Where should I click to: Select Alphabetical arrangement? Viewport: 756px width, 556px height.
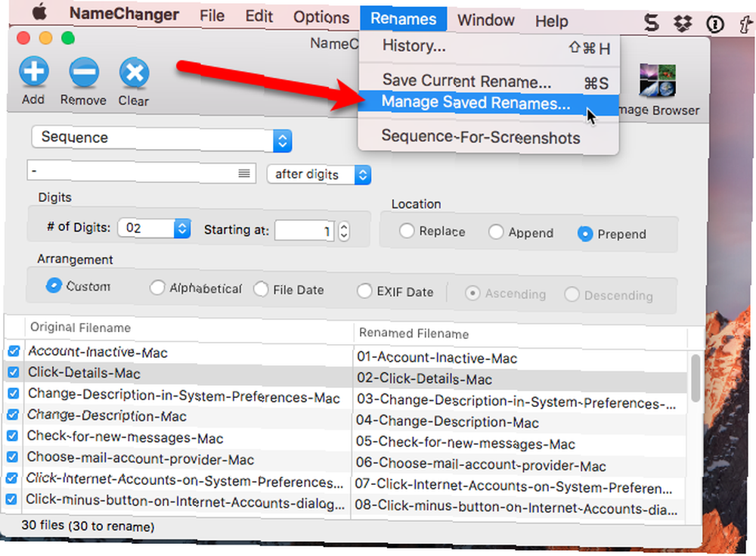pyautogui.click(x=156, y=287)
